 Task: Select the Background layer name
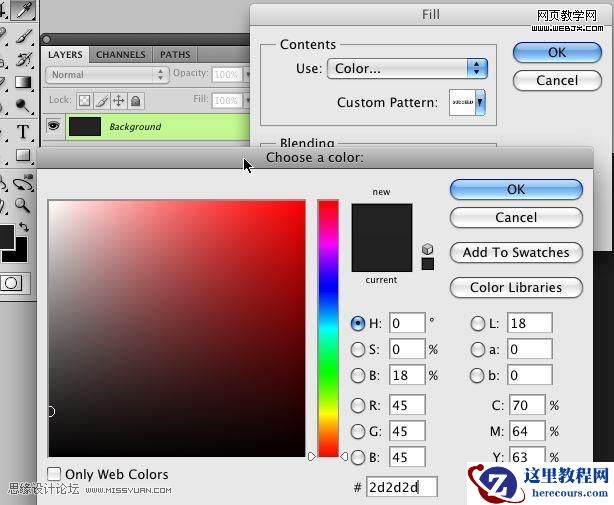click(135, 127)
